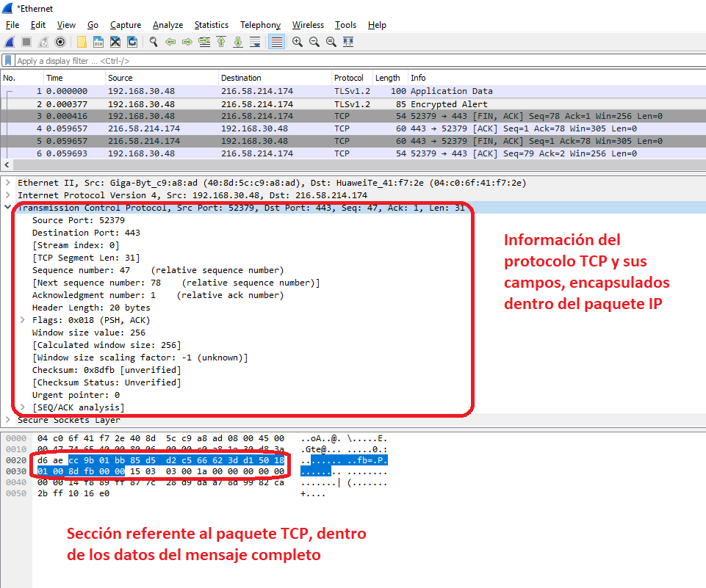Open the Analyze menu
This screenshot has width=706, height=588.
[x=168, y=25]
